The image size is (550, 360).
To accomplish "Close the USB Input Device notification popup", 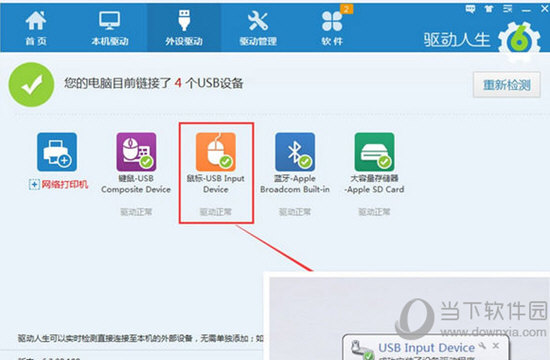I will [496, 346].
